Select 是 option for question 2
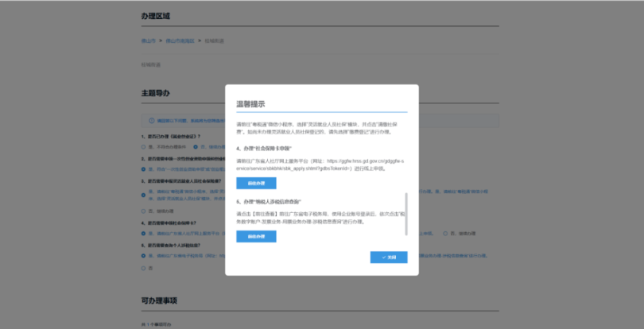This screenshot has width=644, height=329. pos(143,168)
